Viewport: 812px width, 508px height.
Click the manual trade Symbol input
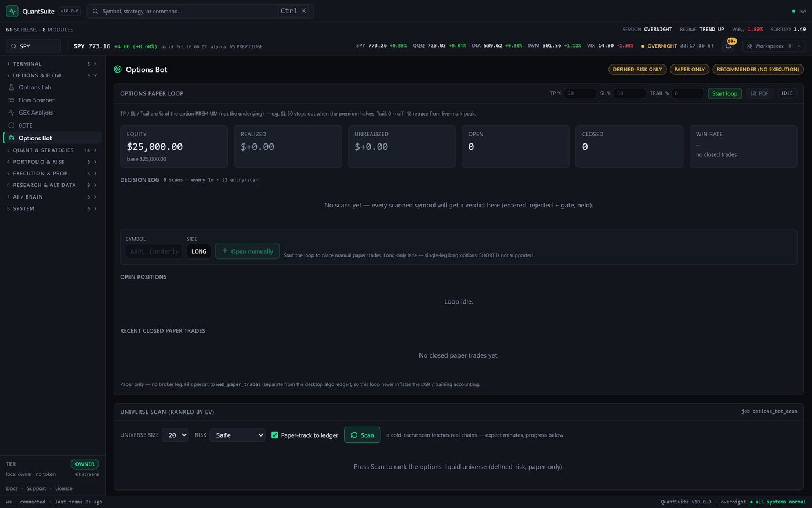(x=154, y=251)
